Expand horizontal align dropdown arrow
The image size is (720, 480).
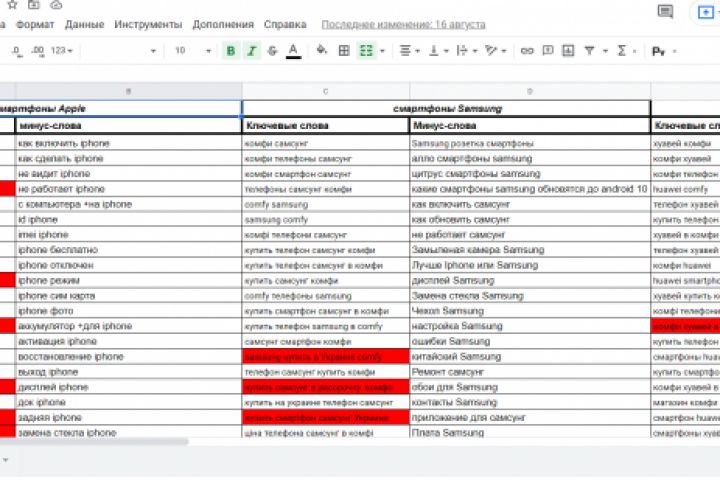417,51
